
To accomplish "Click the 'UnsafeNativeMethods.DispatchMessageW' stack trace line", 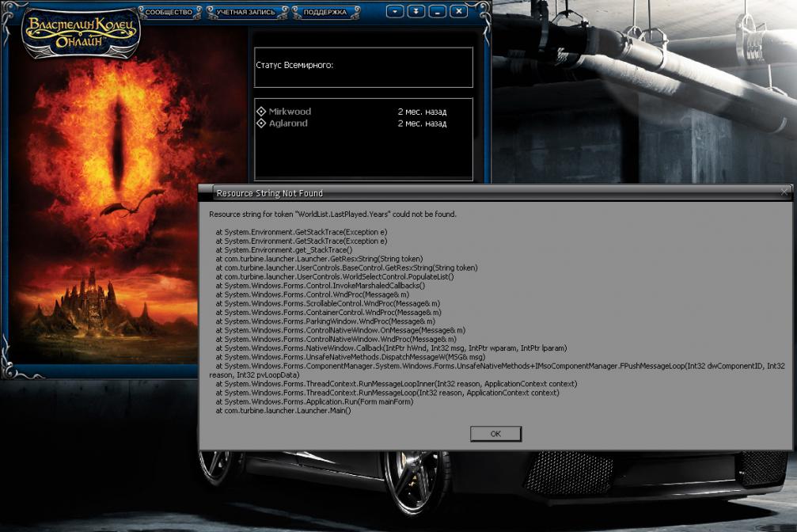I will (350, 357).
